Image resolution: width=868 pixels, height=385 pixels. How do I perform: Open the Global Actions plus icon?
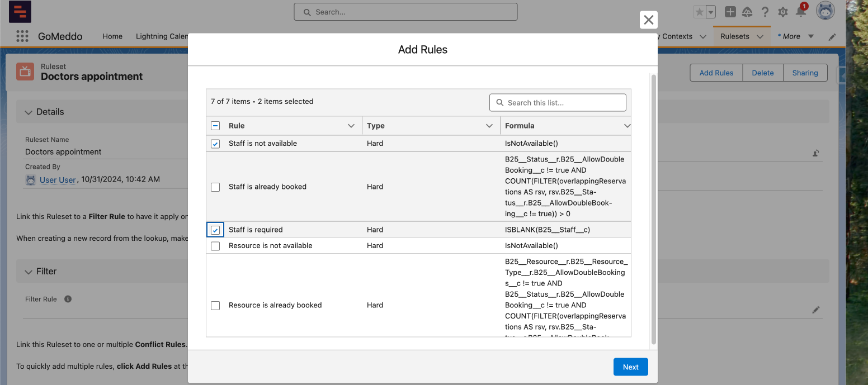point(730,12)
